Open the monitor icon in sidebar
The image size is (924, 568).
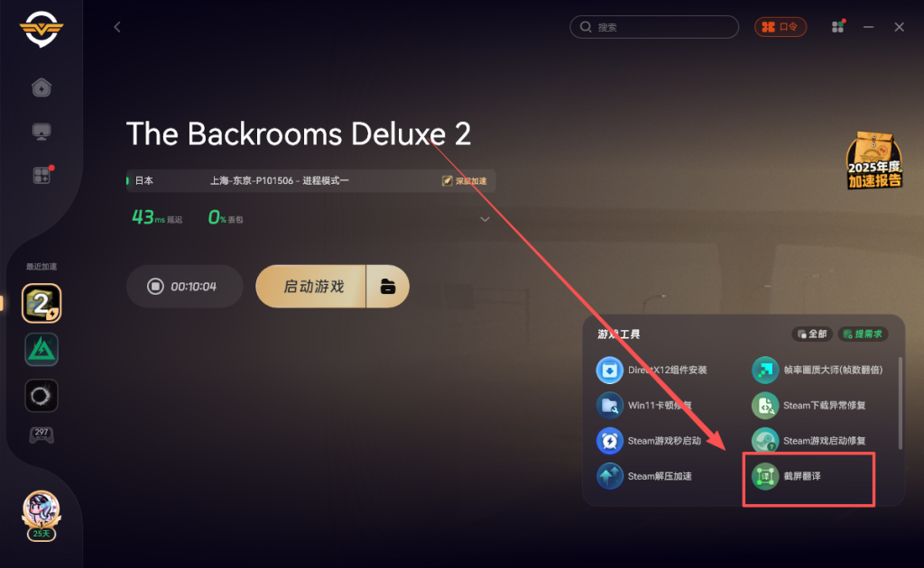(x=42, y=132)
